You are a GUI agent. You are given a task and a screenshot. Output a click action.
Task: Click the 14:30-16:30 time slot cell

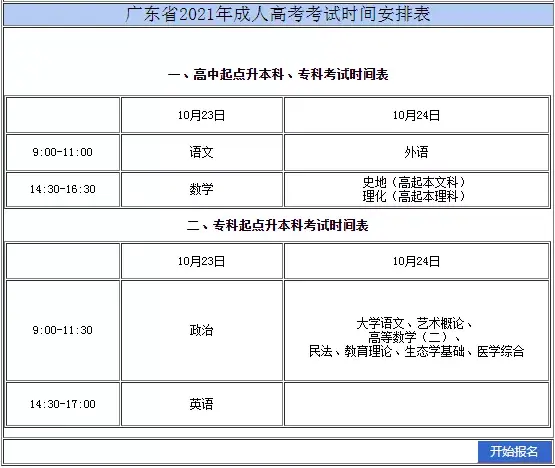[x=63, y=189]
